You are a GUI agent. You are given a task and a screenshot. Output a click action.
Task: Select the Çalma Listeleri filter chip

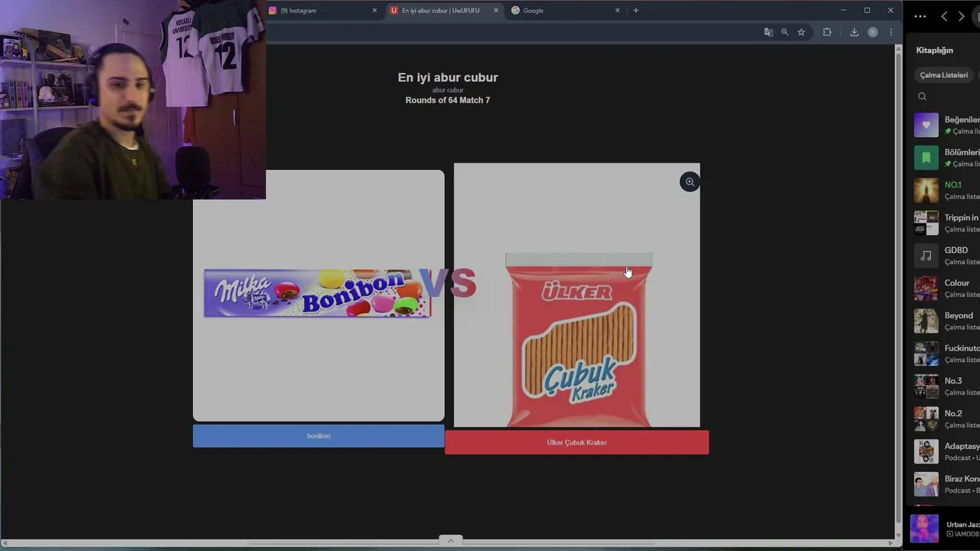[944, 75]
